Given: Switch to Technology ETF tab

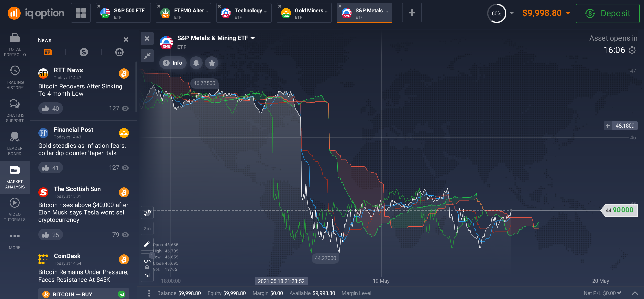Looking at the screenshot, I should point(244,13).
